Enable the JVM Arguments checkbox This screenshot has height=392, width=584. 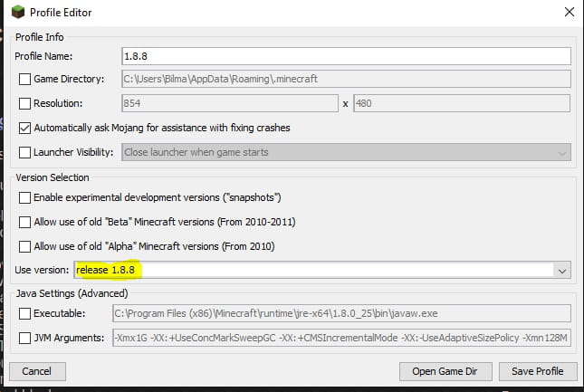[24, 338]
